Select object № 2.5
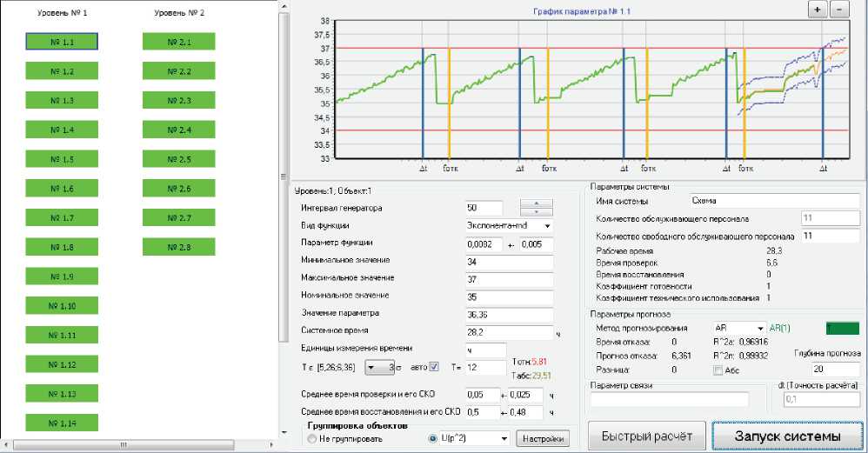This screenshot has height=453, width=868. pos(179,159)
